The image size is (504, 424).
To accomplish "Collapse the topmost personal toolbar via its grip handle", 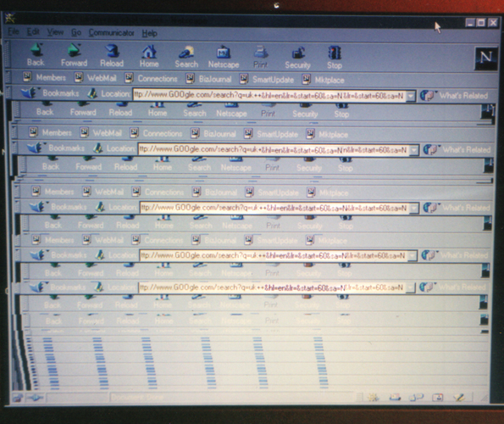I will [8, 77].
